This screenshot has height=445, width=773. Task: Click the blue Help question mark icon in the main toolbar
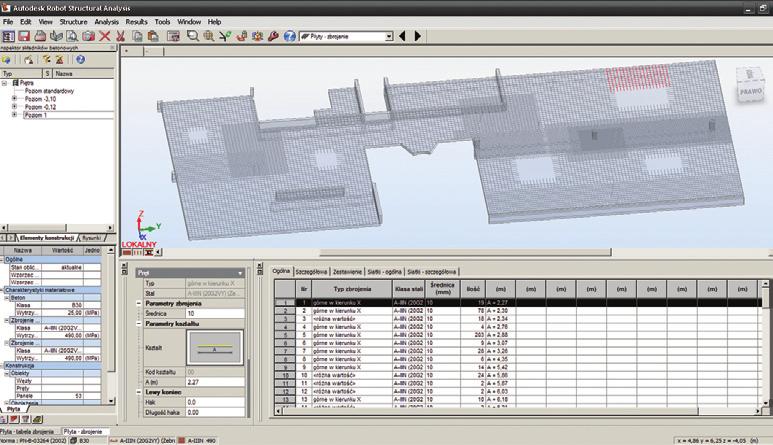point(289,36)
